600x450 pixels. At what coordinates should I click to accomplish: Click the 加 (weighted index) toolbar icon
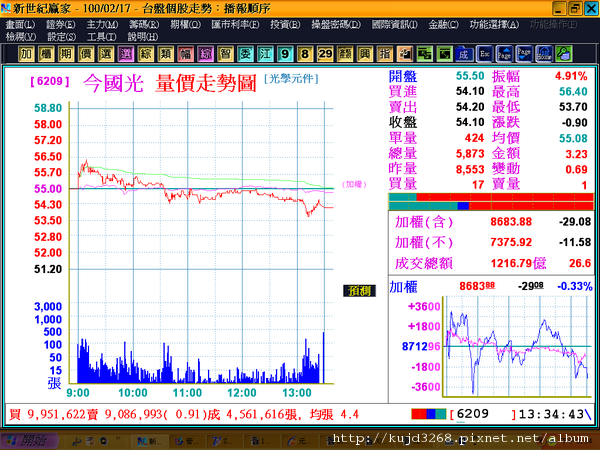[x=26, y=54]
